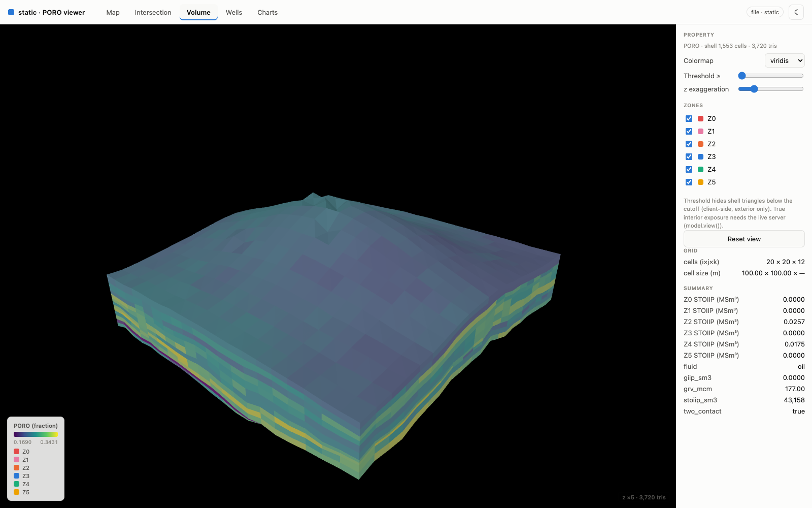Toggle dark mode with the moon icon
This screenshot has height=508, width=812.
[x=796, y=12]
